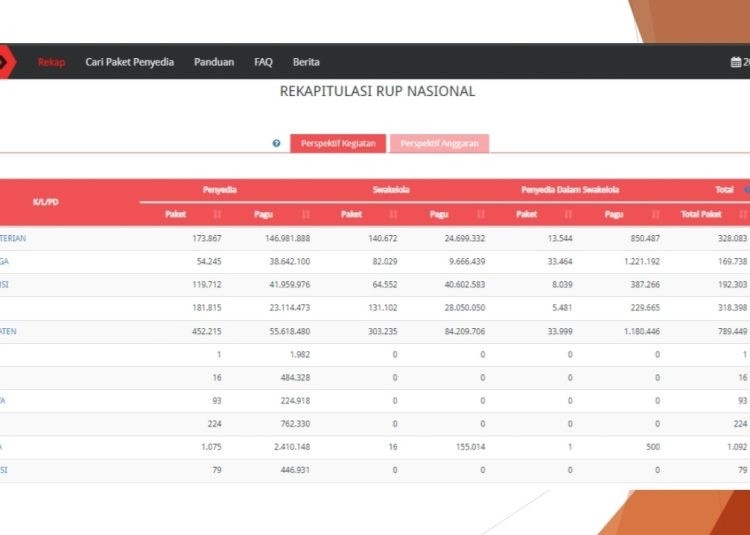Select the cell value 55.618.480

click(x=289, y=331)
